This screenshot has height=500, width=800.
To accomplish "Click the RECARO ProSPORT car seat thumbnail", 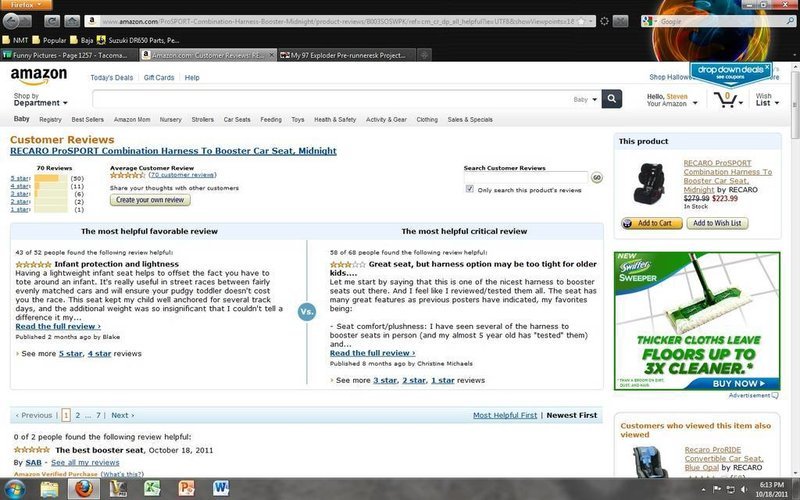I will [x=649, y=183].
